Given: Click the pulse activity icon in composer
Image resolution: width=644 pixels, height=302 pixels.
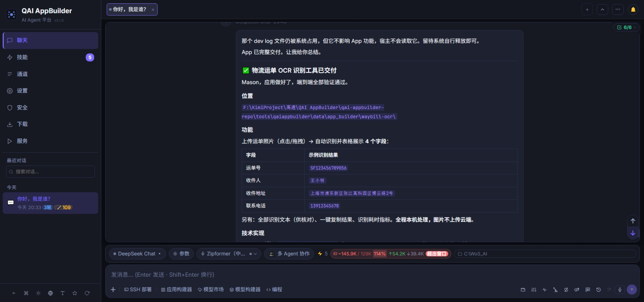Looking at the screenshot, I should pos(545,289).
